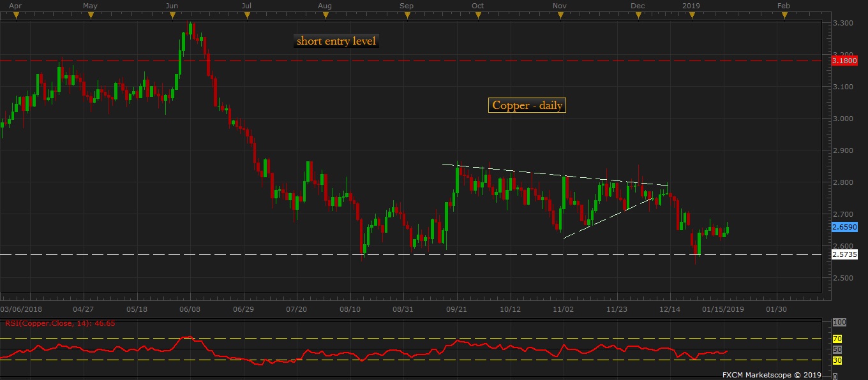868x380 pixels.
Task: Click the 3.100 price axis label
Action: [844, 87]
